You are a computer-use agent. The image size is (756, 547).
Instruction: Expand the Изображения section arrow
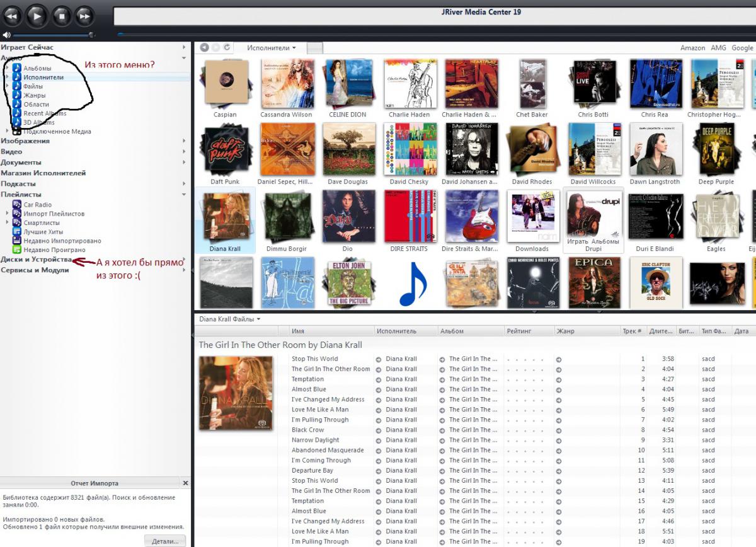click(x=185, y=141)
